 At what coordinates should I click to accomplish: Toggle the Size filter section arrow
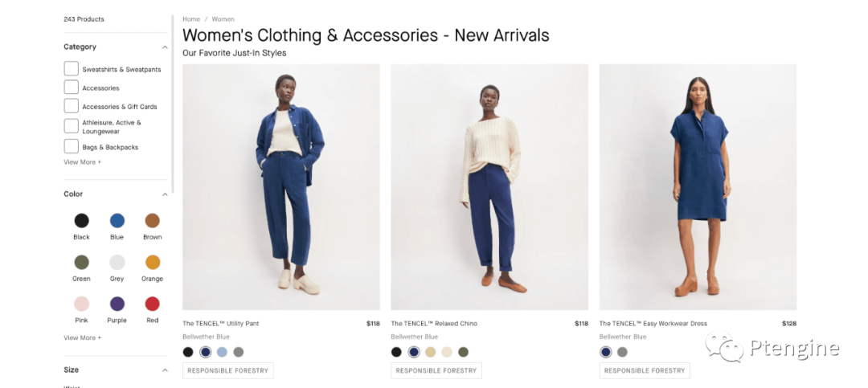[165, 370]
